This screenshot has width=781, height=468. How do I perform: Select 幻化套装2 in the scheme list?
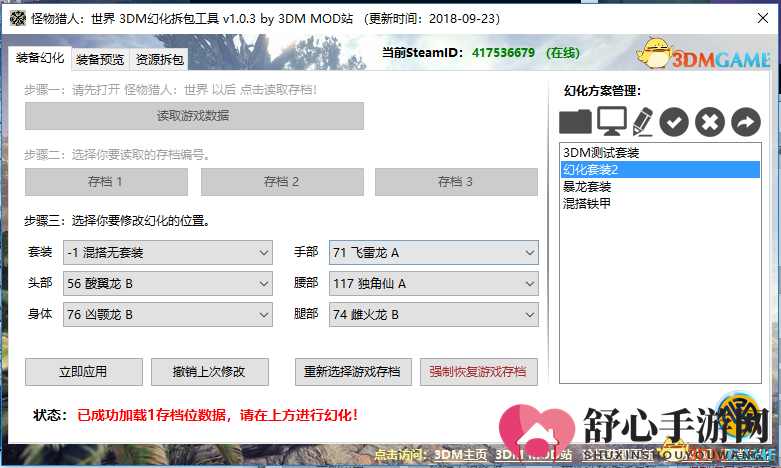coord(660,169)
